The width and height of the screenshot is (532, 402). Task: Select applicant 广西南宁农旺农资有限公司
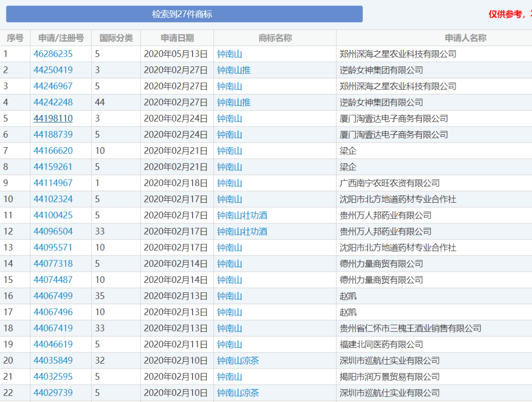click(390, 183)
